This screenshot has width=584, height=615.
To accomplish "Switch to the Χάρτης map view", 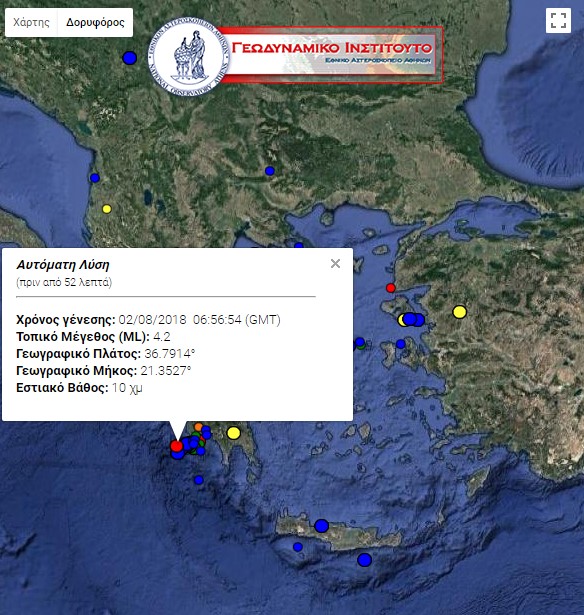I will tap(31, 22).
